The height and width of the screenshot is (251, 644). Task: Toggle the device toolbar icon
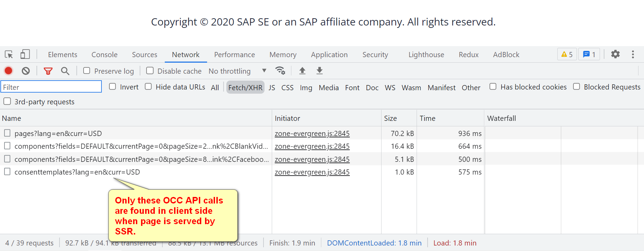click(x=25, y=54)
